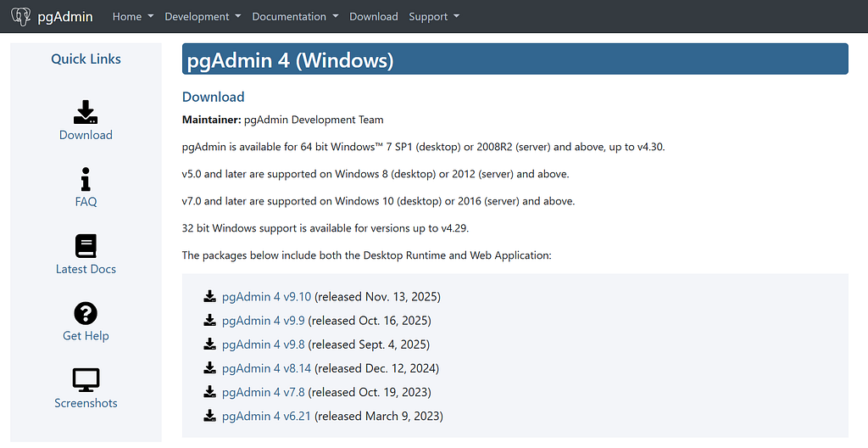Open the pgAdmin 4 v7.8 release link
The height and width of the screenshot is (448, 868).
click(264, 392)
